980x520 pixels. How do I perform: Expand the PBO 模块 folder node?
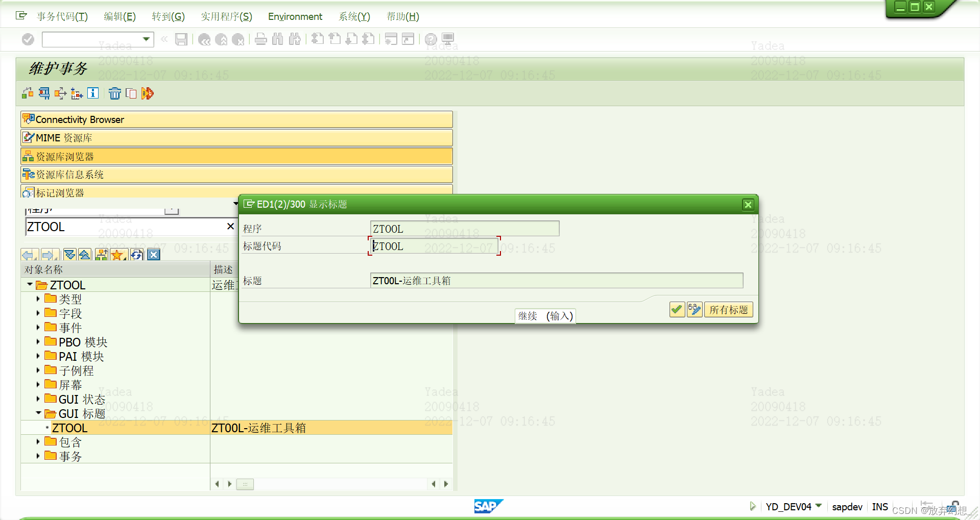tap(38, 342)
